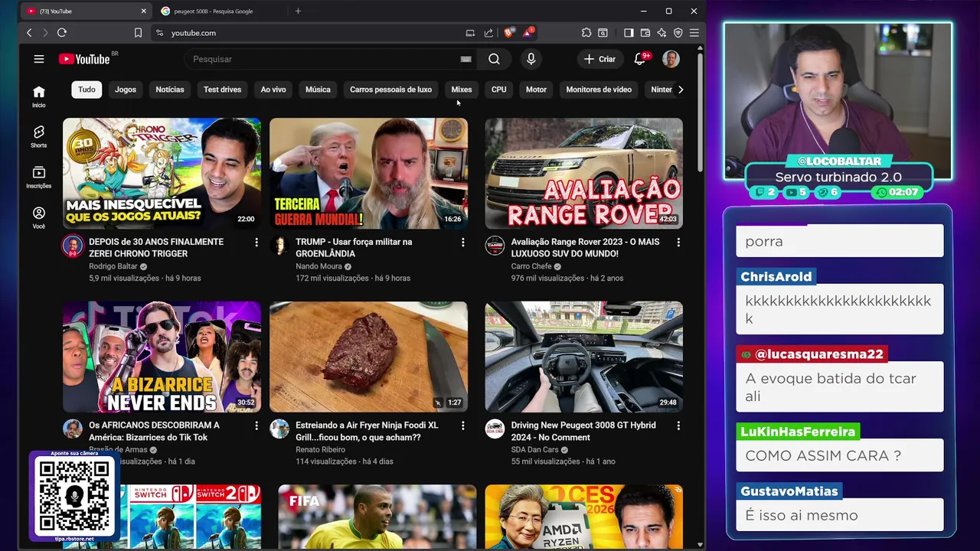Show more filter chips with right arrow
The height and width of the screenshot is (551, 980).
[681, 90]
